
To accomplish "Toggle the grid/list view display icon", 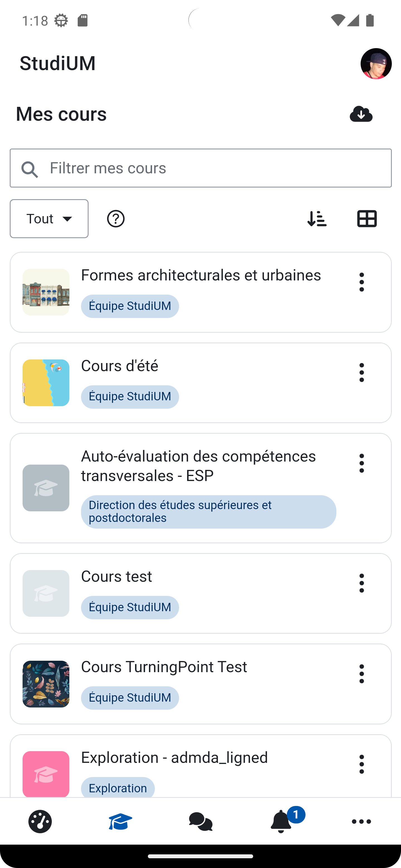I will tap(366, 219).
